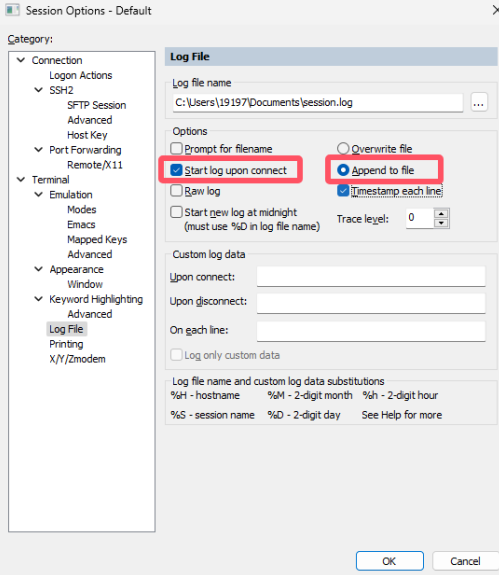Decrease trace level with down arrow

coord(441,223)
